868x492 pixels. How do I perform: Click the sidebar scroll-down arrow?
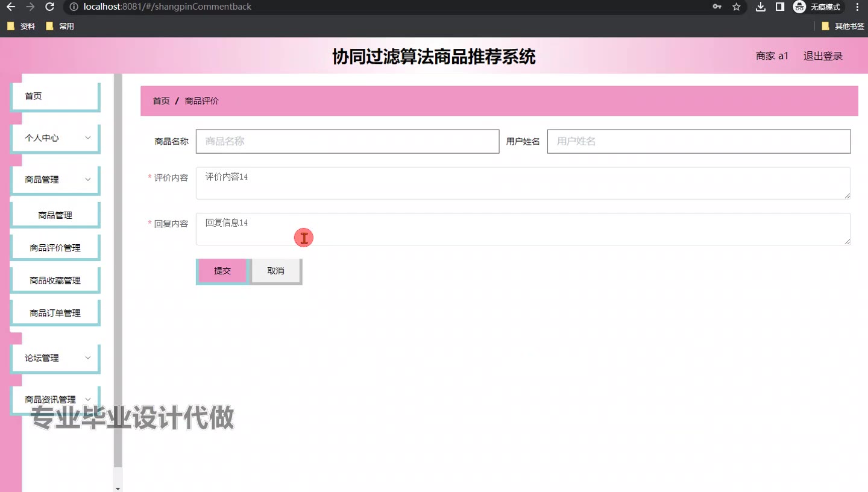tap(118, 488)
